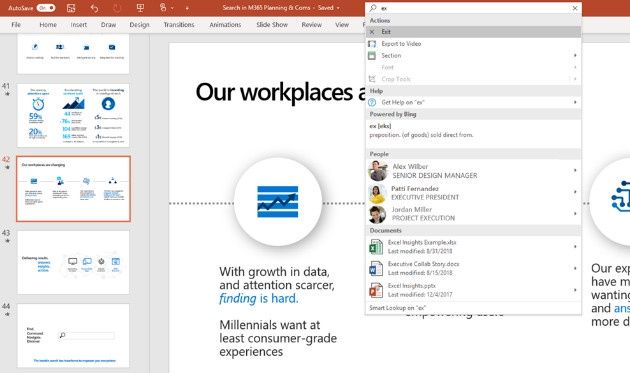The image size is (630, 373).
Task: Open the Draw tab
Action: (108, 25)
